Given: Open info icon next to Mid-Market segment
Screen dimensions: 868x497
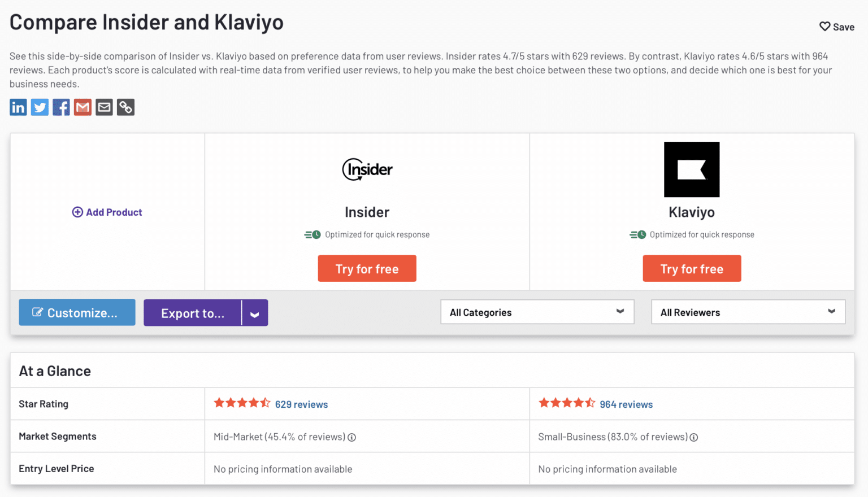Looking at the screenshot, I should (351, 437).
